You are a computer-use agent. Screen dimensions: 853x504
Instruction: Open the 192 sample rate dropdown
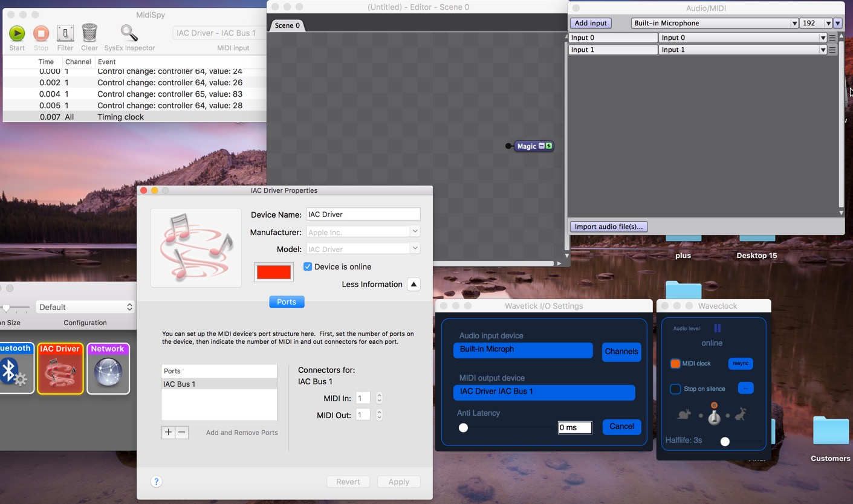coord(816,23)
